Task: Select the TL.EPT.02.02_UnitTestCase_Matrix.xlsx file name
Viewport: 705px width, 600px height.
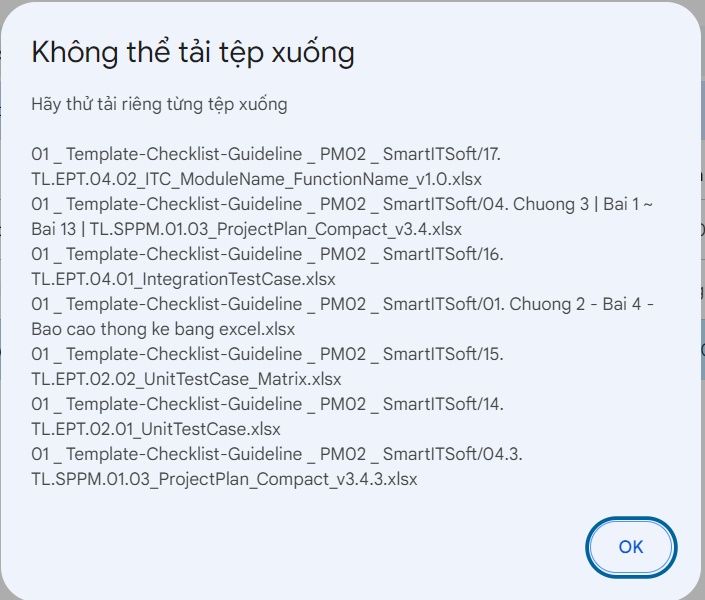Action: tap(186, 379)
